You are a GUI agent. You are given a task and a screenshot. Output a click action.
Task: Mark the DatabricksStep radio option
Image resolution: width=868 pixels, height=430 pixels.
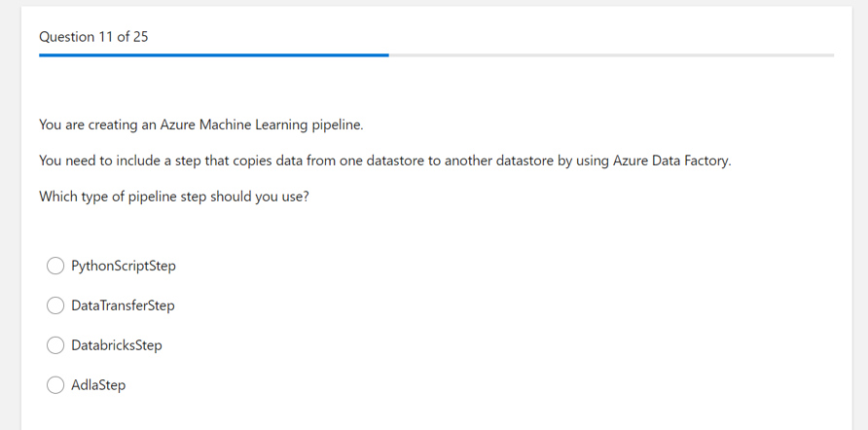(55, 345)
